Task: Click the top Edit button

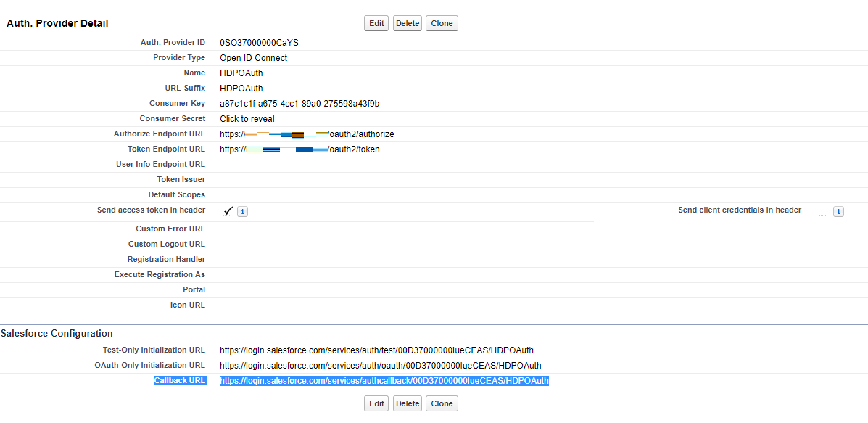Action: [x=376, y=23]
